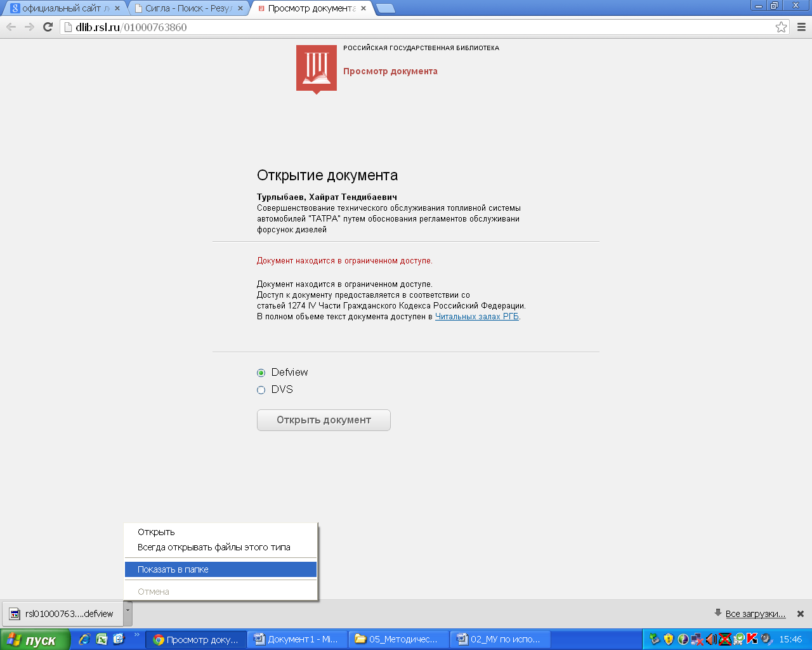Click the first green tray icon

point(655,639)
